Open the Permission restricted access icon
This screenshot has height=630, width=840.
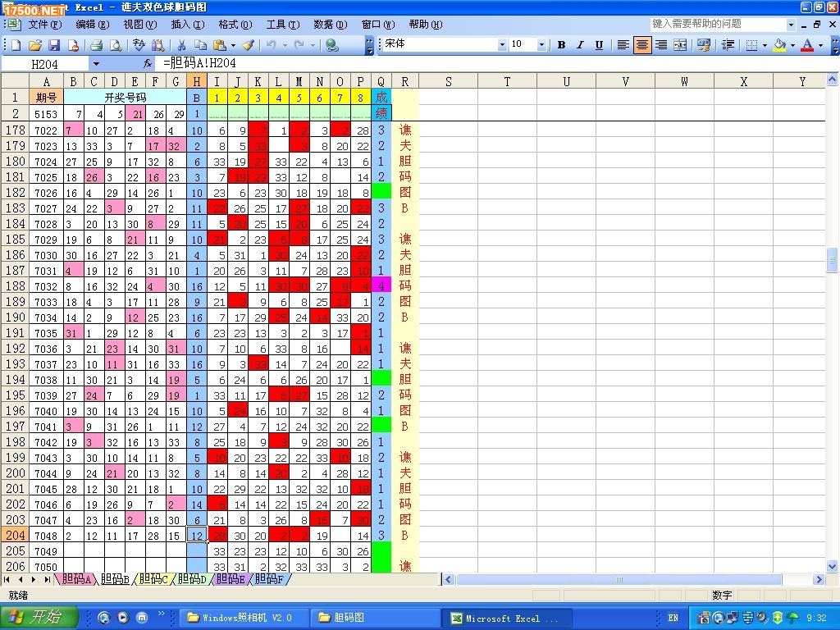click(x=73, y=46)
